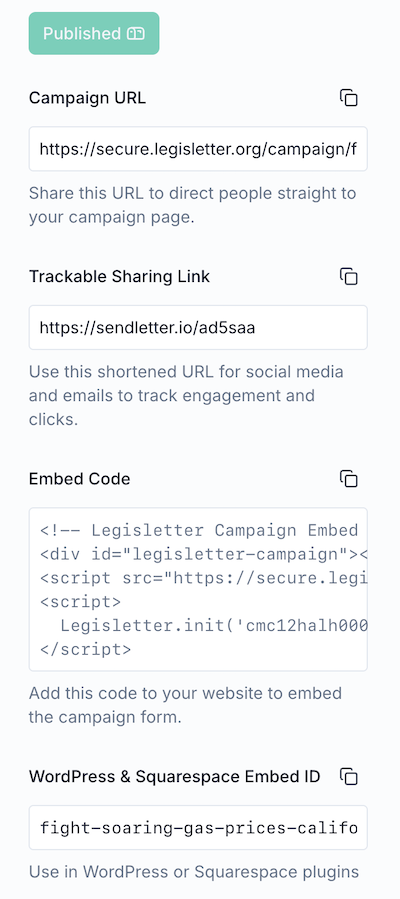Image resolution: width=400 pixels, height=899 pixels.
Task: Copy the Campaign URL with its copy icon
Action: (348, 98)
